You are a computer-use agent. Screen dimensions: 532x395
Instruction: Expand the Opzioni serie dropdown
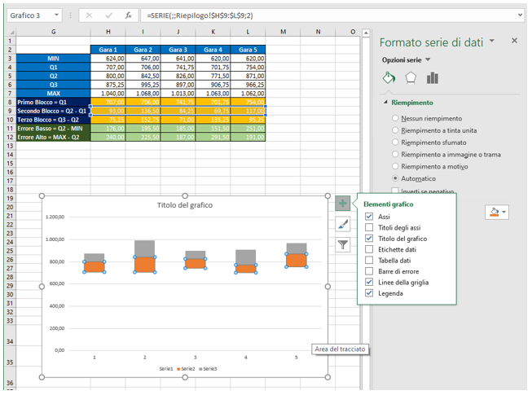(428, 60)
